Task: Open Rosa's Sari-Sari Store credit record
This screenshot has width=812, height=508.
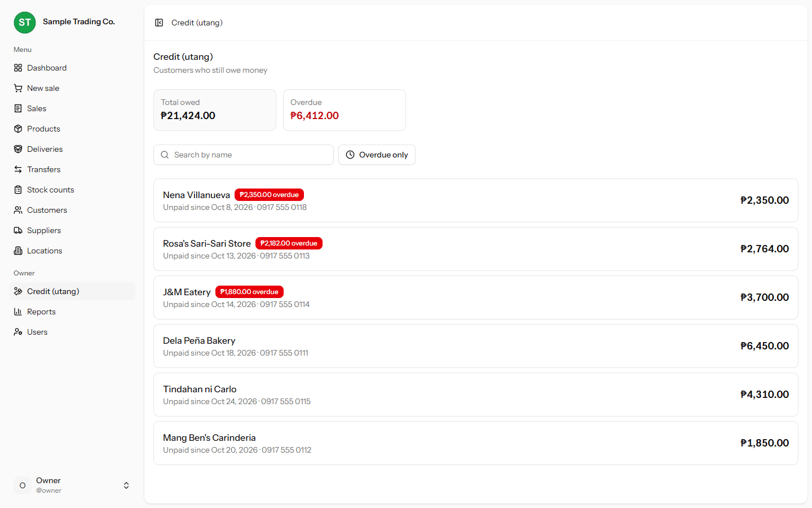Action: pos(476,249)
